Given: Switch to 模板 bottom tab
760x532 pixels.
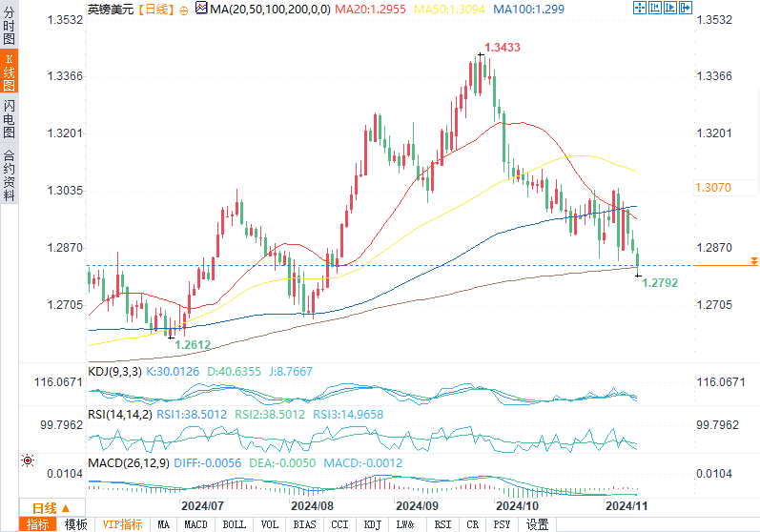Looking at the screenshot, I should pyautogui.click(x=75, y=524).
